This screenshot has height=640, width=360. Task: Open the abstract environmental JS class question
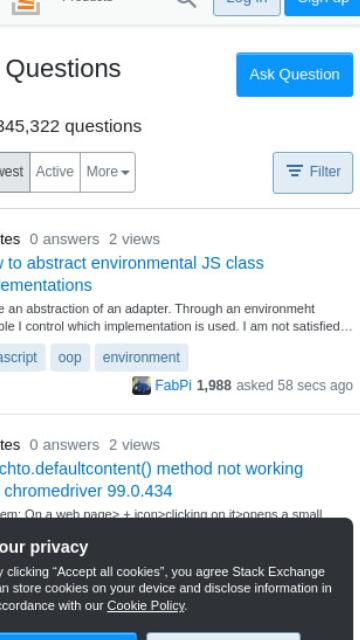point(132,274)
